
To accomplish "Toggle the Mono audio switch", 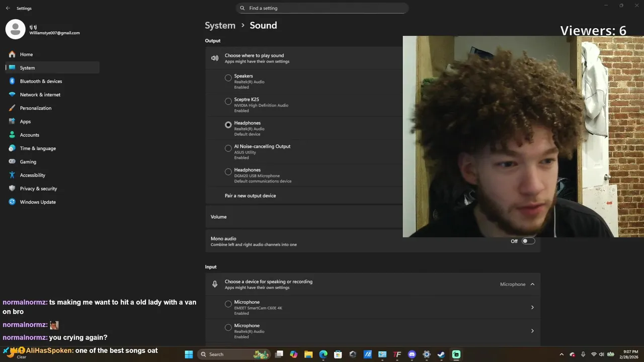I will [528, 241].
